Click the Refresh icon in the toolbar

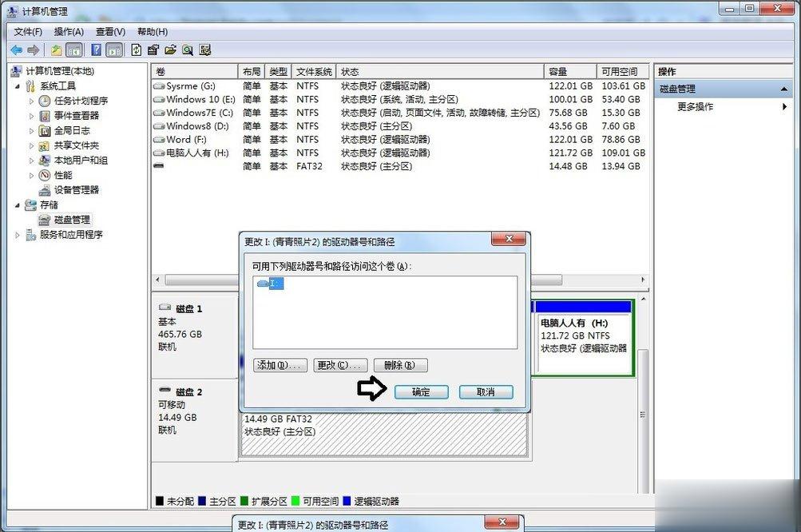(137, 50)
